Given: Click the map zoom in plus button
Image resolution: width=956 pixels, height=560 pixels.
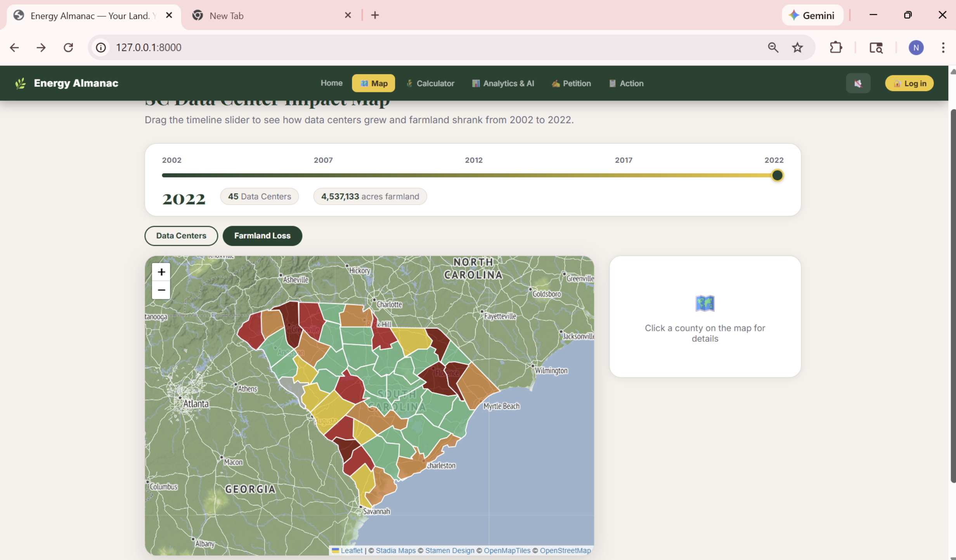Looking at the screenshot, I should pos(161,272).
